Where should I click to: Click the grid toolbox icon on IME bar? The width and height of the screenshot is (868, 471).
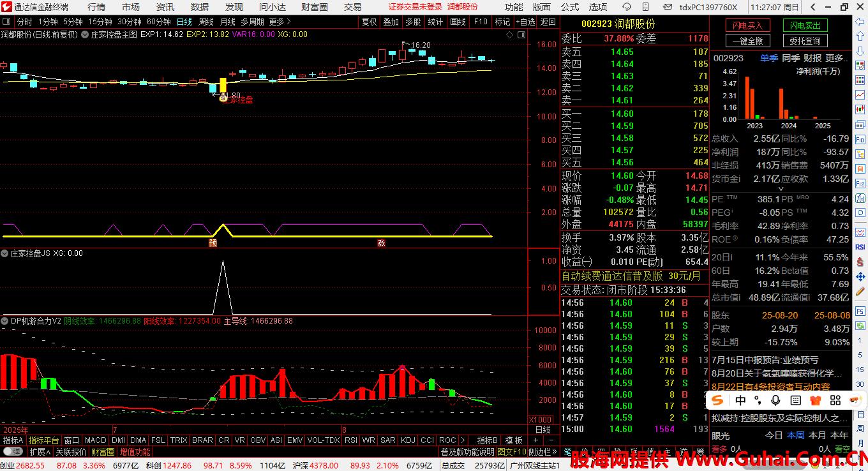click(835, 400)
